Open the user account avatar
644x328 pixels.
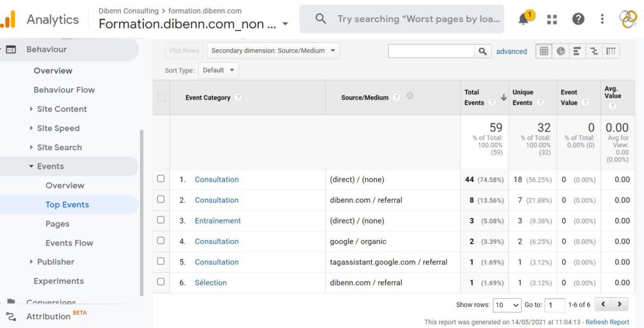tap(628, 19)
